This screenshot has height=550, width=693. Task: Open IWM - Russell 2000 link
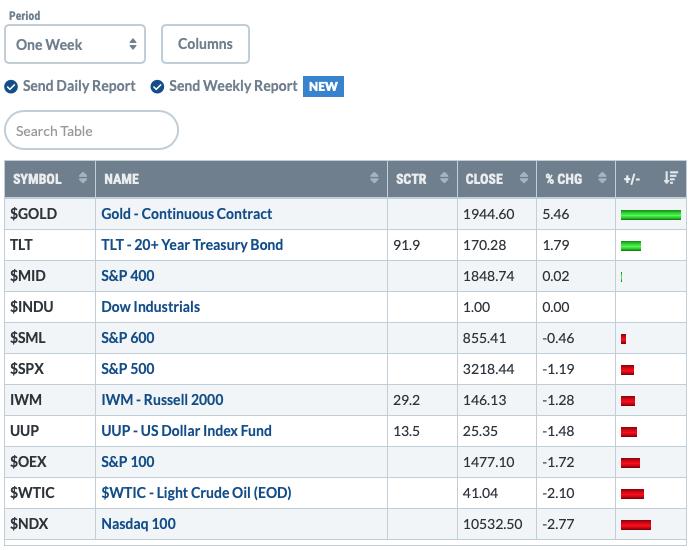point(162,400)
